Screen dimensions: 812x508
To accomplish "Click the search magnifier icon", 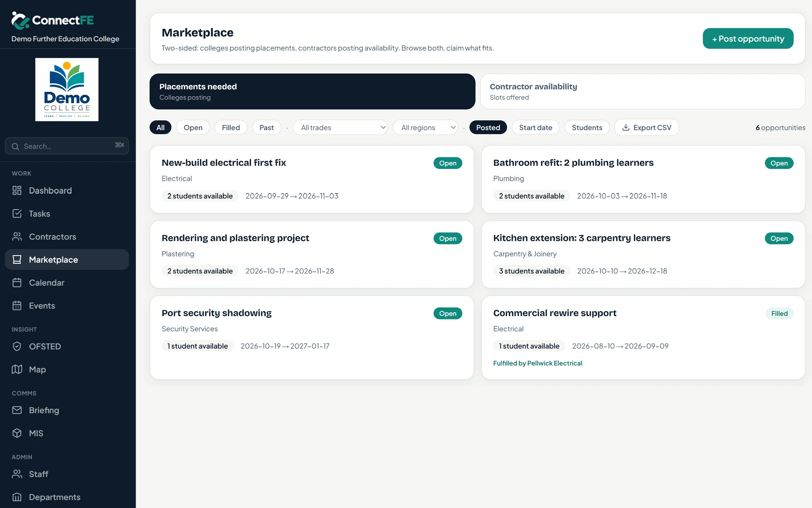I will point(15,146).
